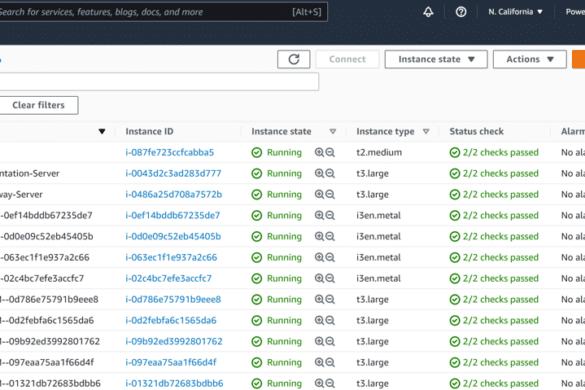The height and width of the screenshot is (390, 585).
Task: Open instance link i-0486a25d708a7572b
Action: pyautogui.click(x=174, y=194)
